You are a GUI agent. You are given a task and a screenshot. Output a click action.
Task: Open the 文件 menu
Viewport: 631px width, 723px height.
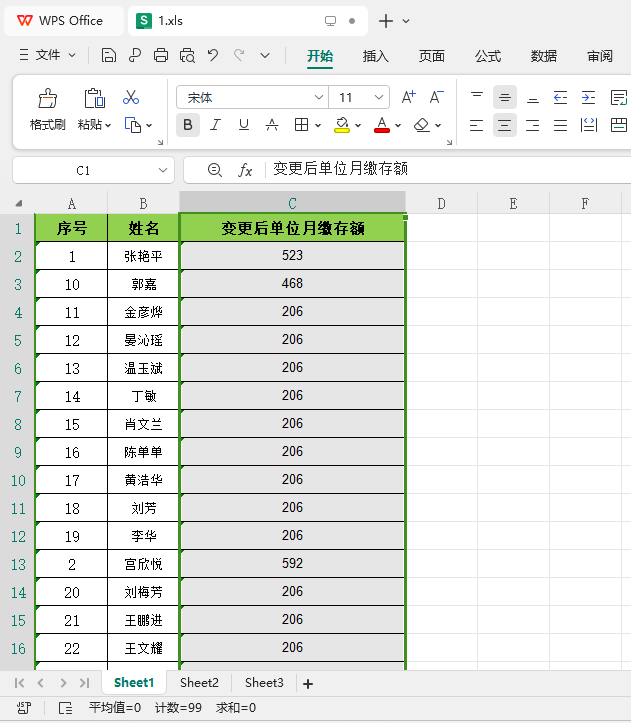click(47, 55)
